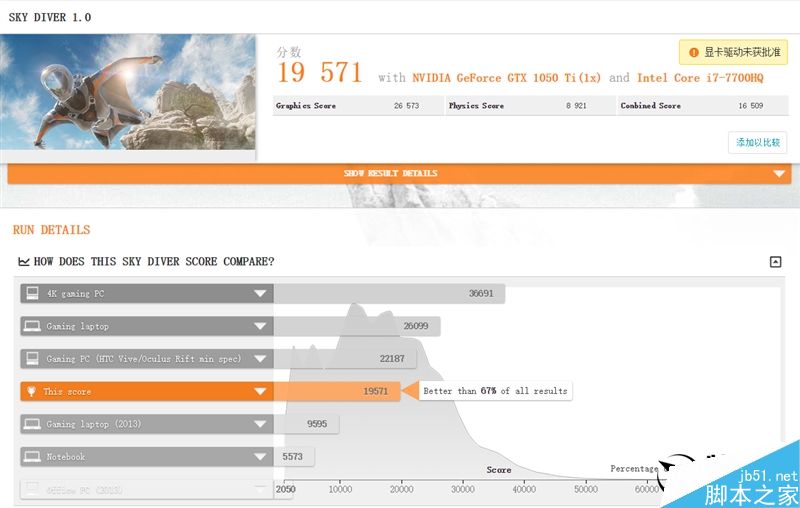The width and height of the screenshot is (800, 508).
Task: Click the 22187 score bar
Action: coord(345,359)
